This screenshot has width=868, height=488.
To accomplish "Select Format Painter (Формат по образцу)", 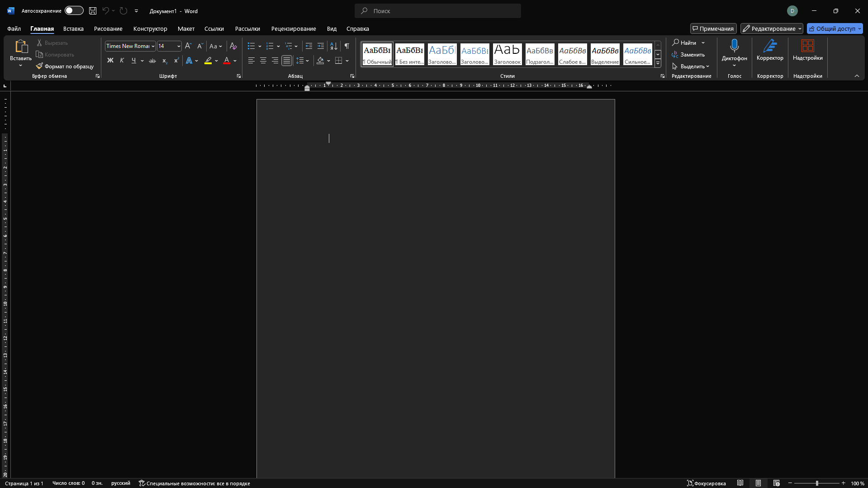I will click(x=65, y=66).
